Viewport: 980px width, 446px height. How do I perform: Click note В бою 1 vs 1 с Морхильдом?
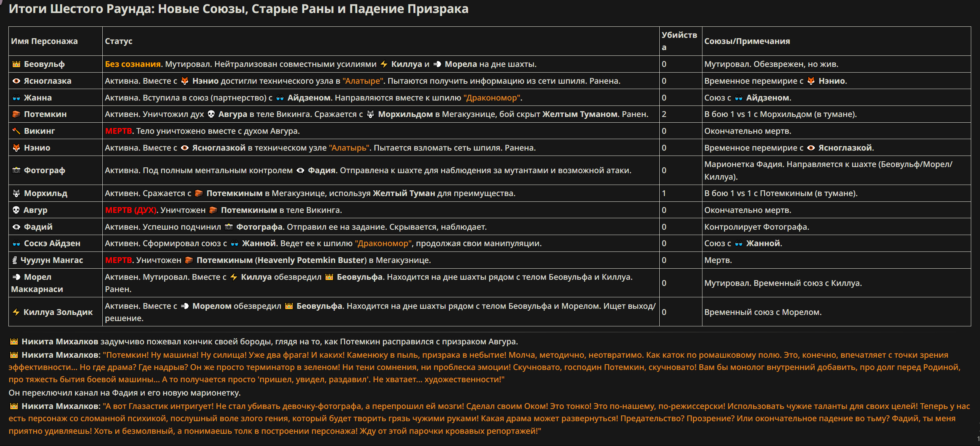pyautogui.click(x=780, y=114)
